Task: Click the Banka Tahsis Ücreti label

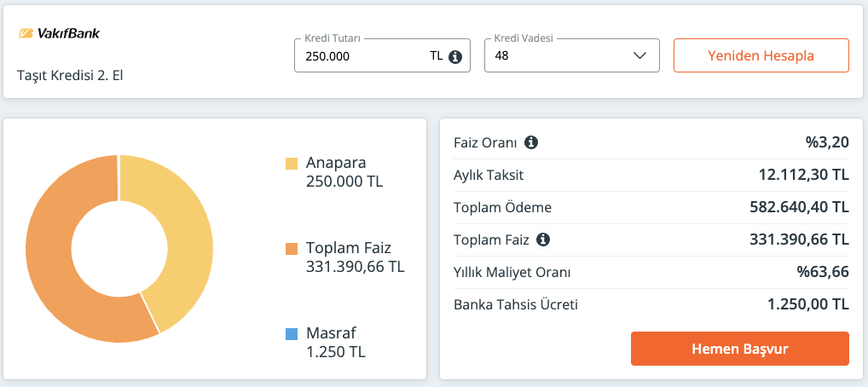Action: (516, 304)
